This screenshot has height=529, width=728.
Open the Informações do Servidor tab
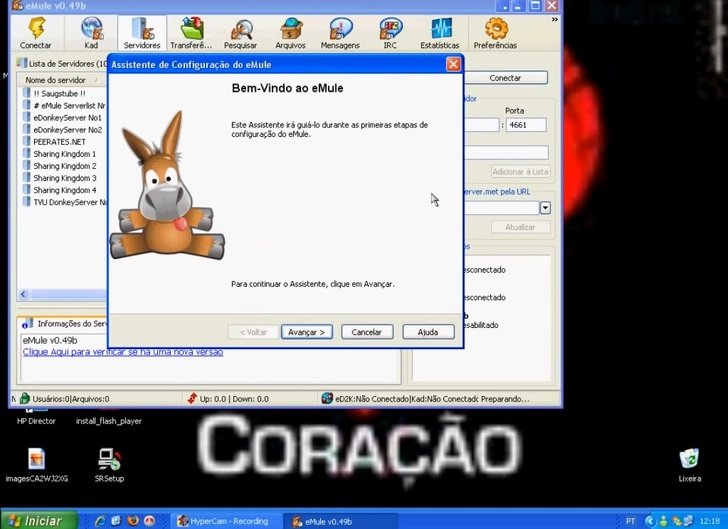65,324
